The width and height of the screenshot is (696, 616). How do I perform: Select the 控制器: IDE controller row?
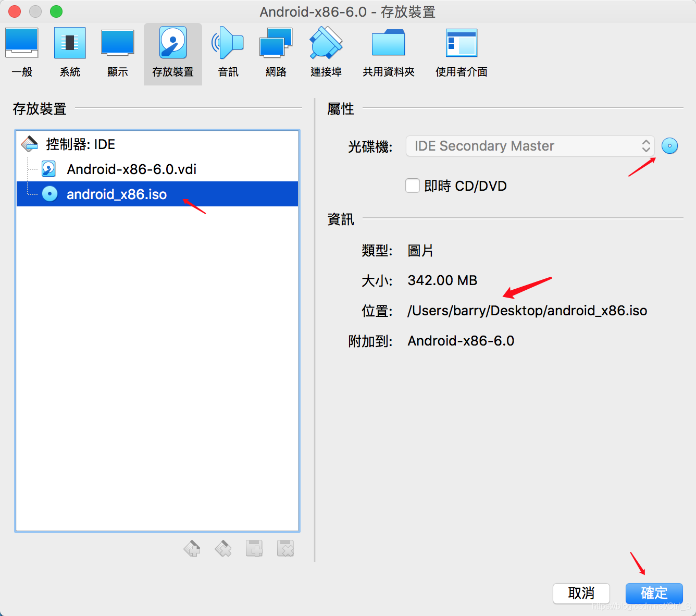[x=157, y=144]
